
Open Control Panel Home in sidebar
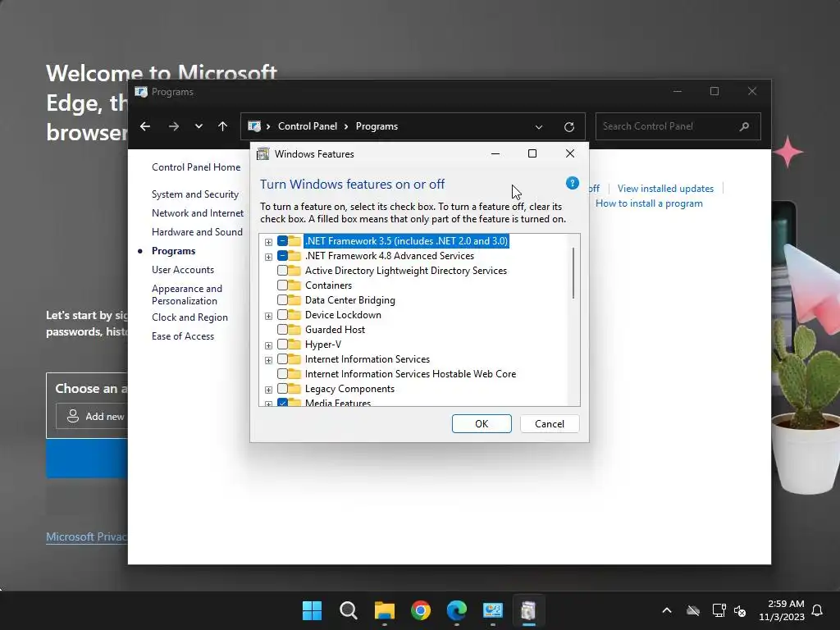pos(196,167)
